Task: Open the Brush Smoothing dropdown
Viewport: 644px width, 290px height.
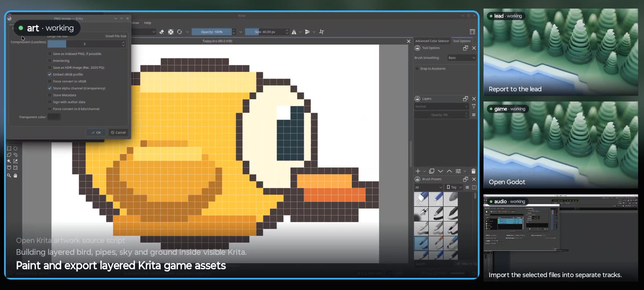Action: [x=461, y=58]
